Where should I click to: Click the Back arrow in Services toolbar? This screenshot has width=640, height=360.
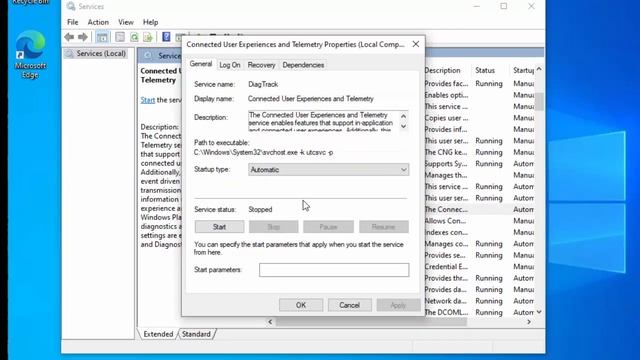69,37
